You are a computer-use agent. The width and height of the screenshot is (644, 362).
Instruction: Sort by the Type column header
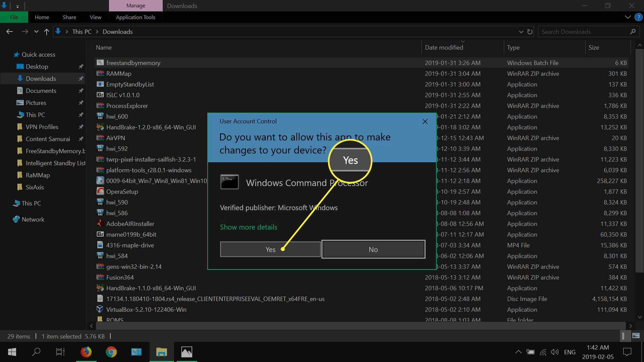click(513, 47)
